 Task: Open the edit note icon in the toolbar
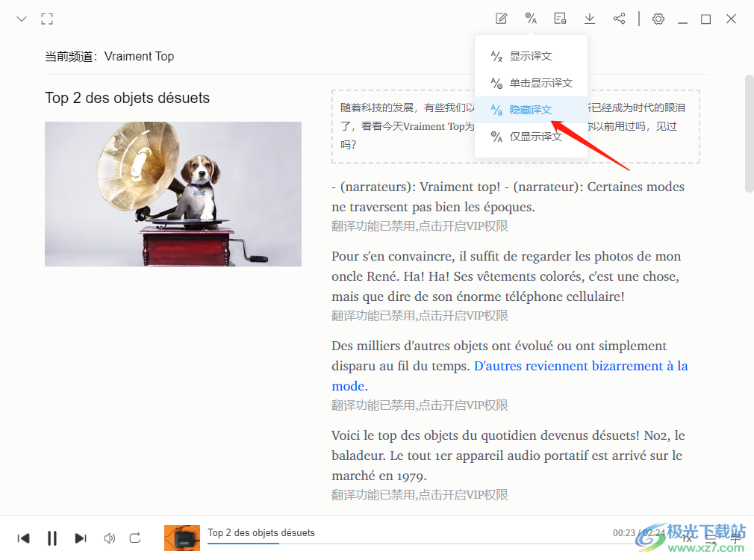[x=502, y=19]
